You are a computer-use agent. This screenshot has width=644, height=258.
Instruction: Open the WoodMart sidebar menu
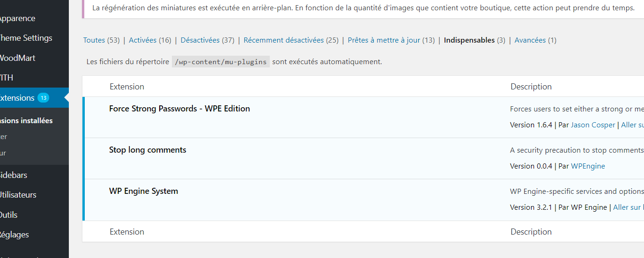click(x=18, y=58)
